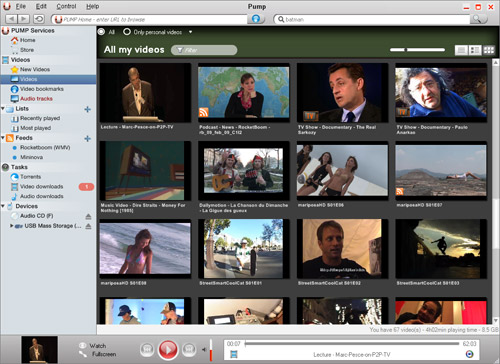Add a new feed with plus icon
Image resolution: width=500 pixels, height=364 pixels.
[88, 138]
